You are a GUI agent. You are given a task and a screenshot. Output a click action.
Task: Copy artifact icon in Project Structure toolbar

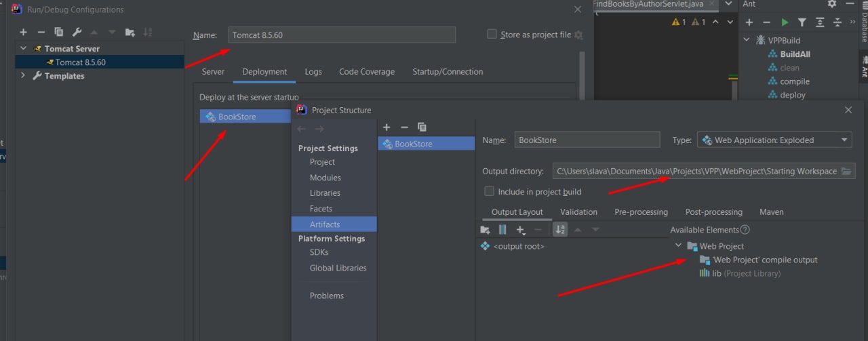pos(422,127)
